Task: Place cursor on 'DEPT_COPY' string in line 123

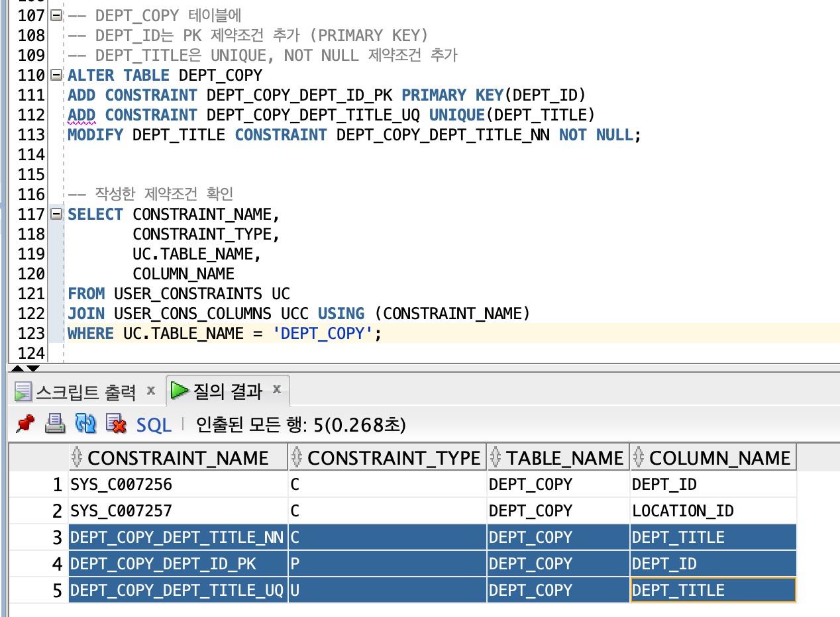Action: coord(323,333)
